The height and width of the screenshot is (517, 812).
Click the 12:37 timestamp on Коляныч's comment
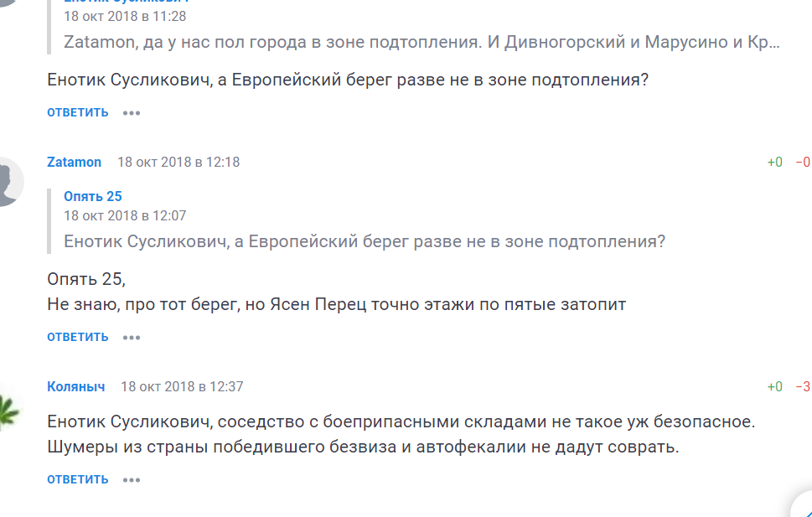[182, 387]
